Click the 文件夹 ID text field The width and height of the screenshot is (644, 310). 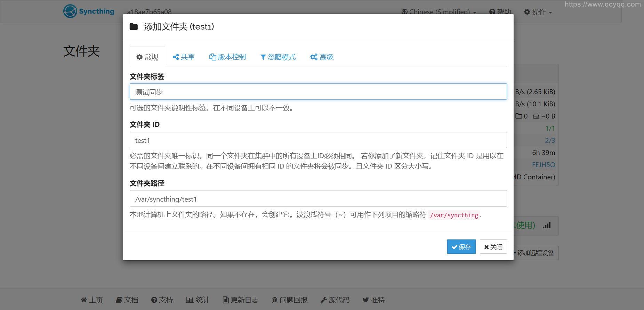[318, 140]
